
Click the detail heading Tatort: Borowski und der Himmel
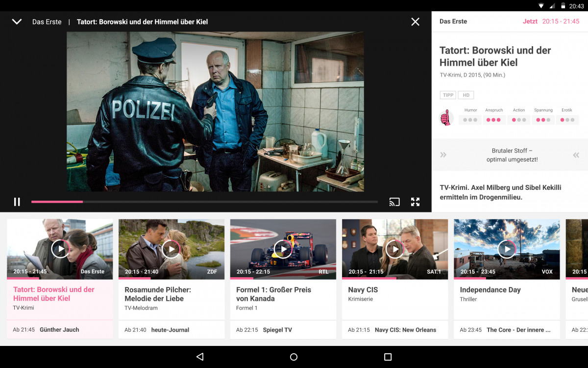[495, 56]
